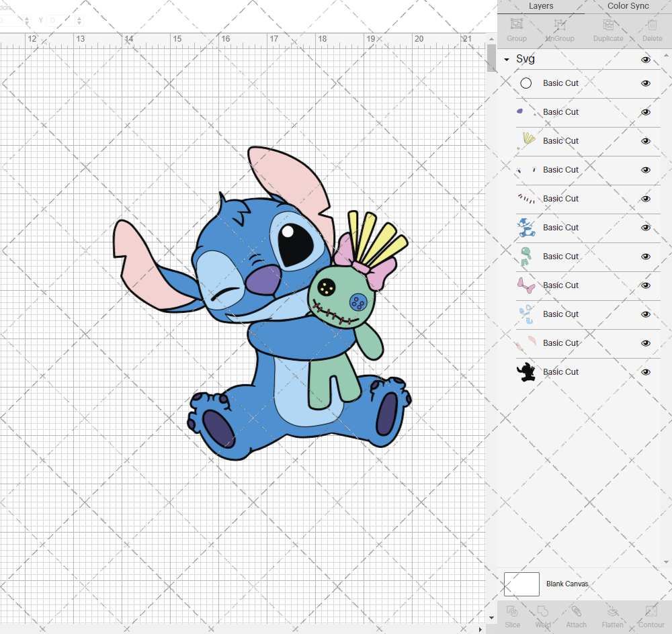Screen dimensions: 672x634
Task: Switch to the Layers tab
Action: point(541,6)
